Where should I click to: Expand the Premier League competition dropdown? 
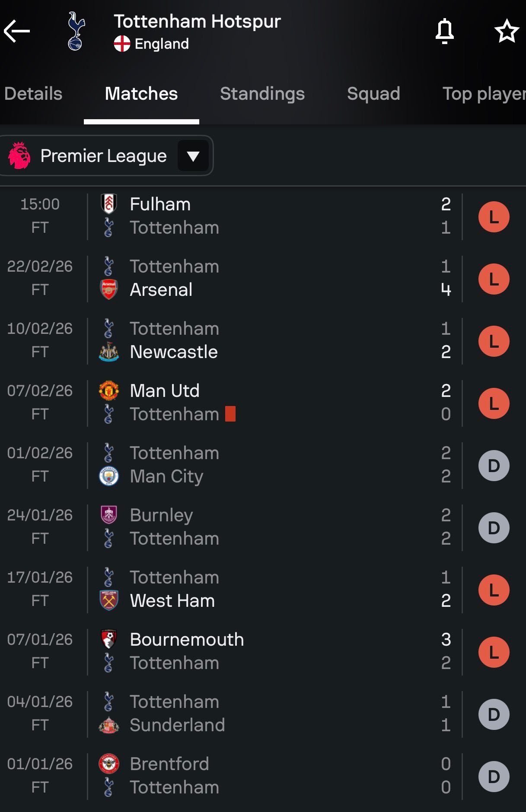(193, 156)
